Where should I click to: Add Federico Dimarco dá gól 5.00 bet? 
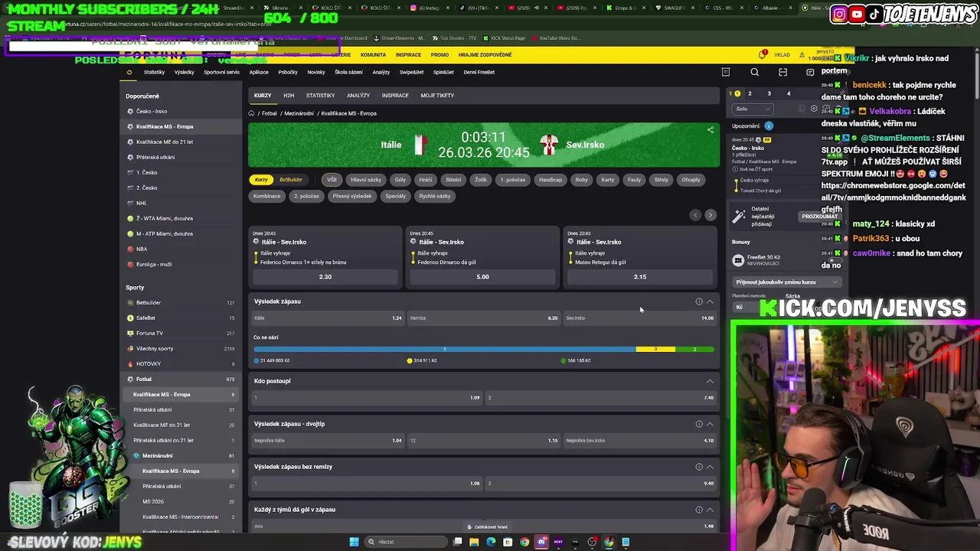[x=482, y=277]
